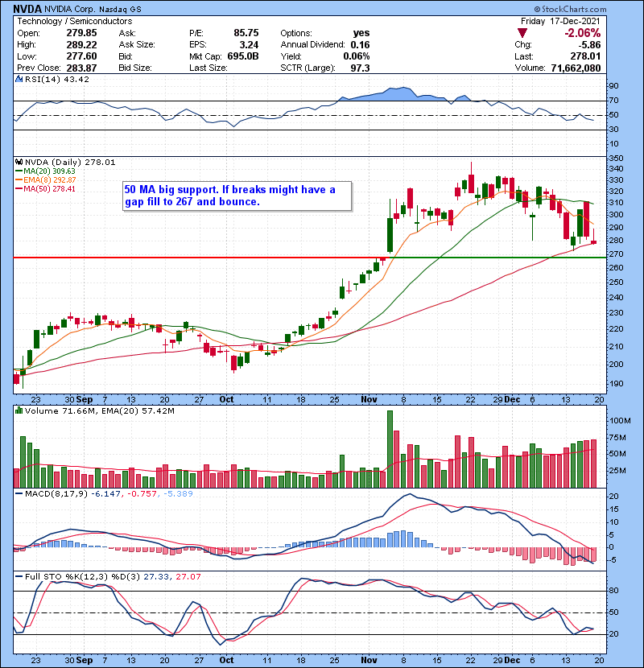Click the Volume figure 71,662,080
The height and width of the screenshot is (668, 644).
click(576, 68)
